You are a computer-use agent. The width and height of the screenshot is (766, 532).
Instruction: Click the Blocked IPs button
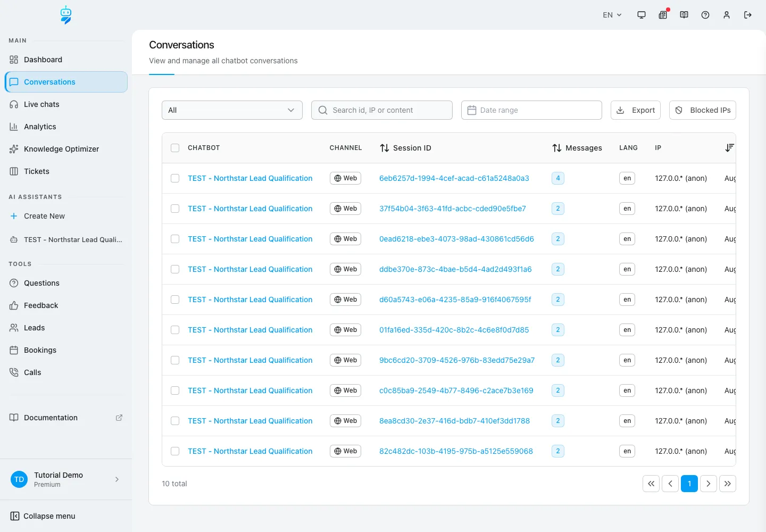point(703,110)
